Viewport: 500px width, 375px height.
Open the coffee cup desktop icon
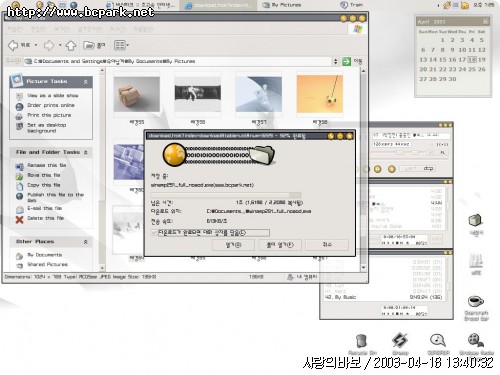[x=476, y=301]
